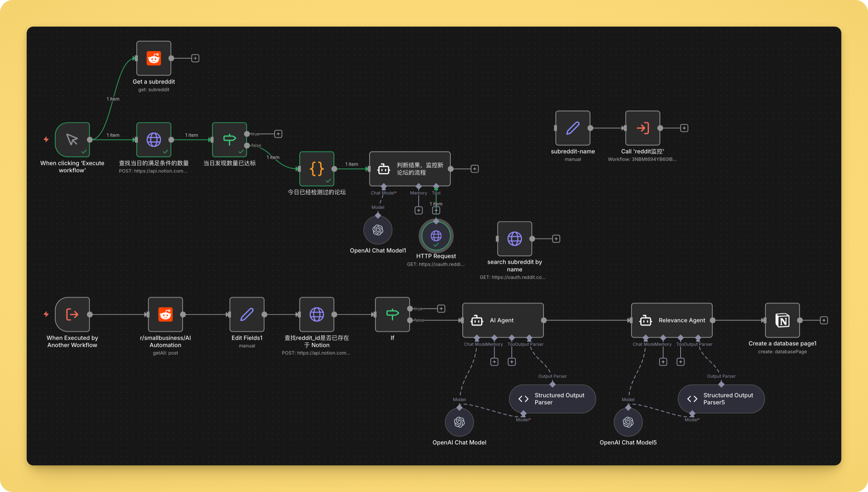Click the OpenAI Chat Model1 node
The image size is (868, 492).
coord(378,230)
